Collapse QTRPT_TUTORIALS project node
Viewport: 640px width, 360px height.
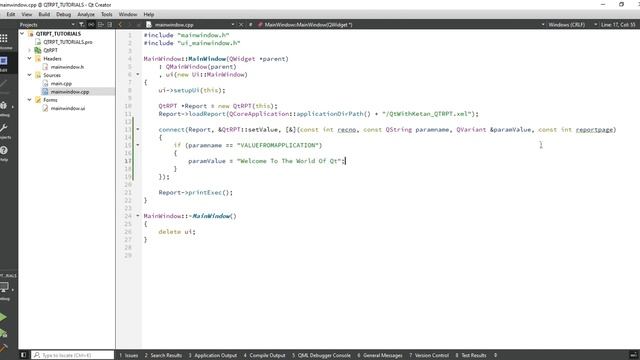22,33
